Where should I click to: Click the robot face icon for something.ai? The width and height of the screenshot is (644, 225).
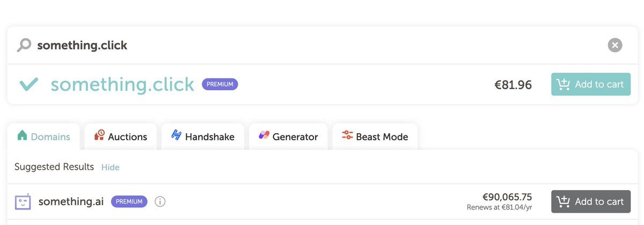tap(23, 202)
